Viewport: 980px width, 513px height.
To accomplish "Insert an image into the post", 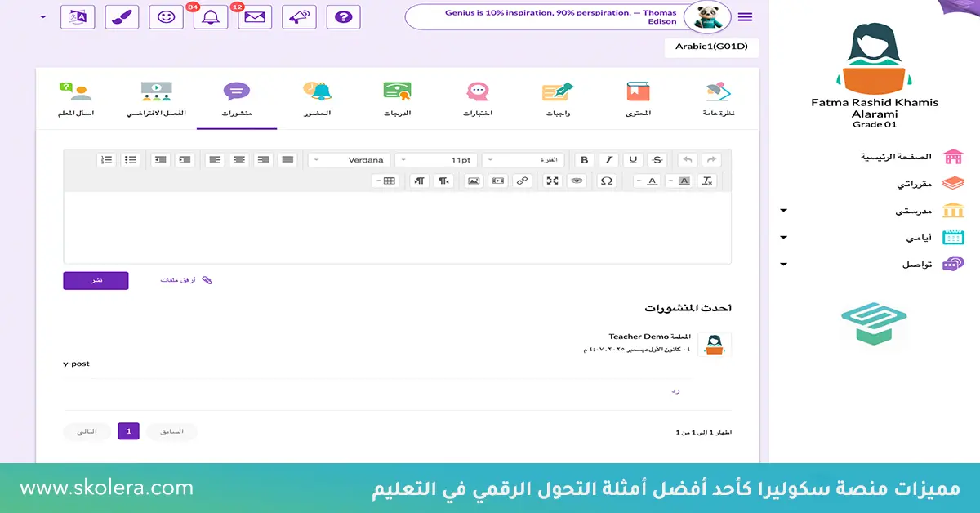I will pos(473,181).
